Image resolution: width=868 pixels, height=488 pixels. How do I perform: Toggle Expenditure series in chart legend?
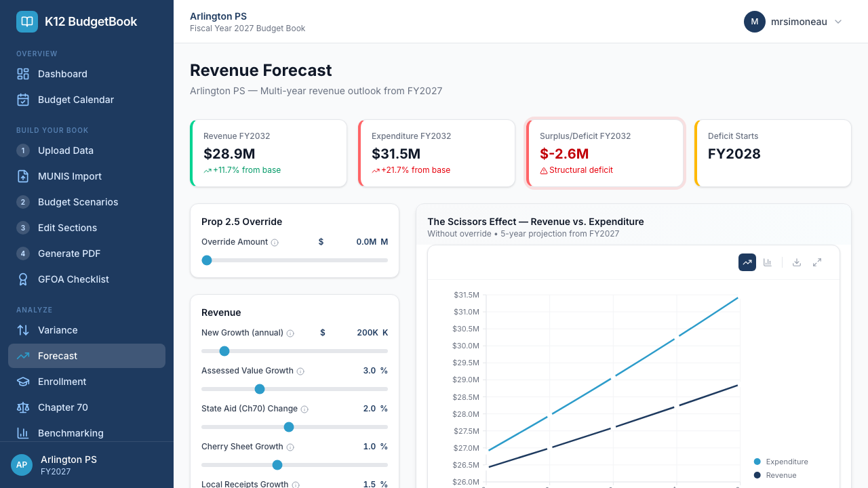click(781, 462)
